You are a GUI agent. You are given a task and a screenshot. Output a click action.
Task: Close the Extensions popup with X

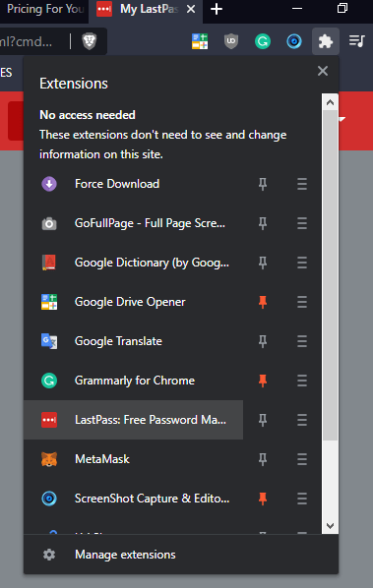coord(323,71)
